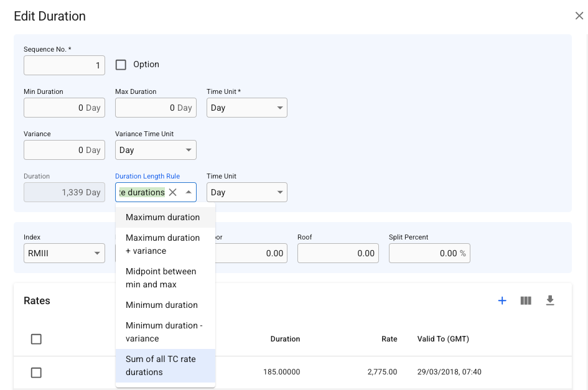This screenshot has height=390, width=588.
Task: Open the Time Unit dropdown beside Max Duration
Action: point(246,108)
